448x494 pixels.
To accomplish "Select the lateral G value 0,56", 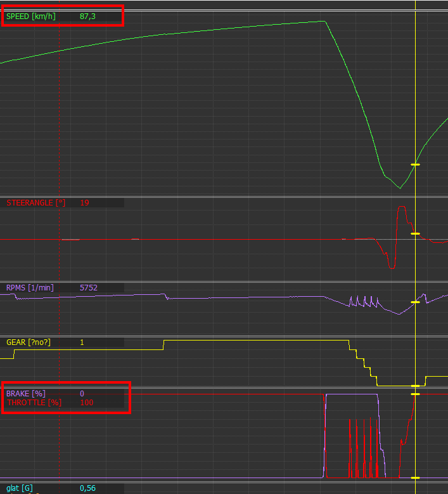I will pyautogui.click(x=87, y=488).
